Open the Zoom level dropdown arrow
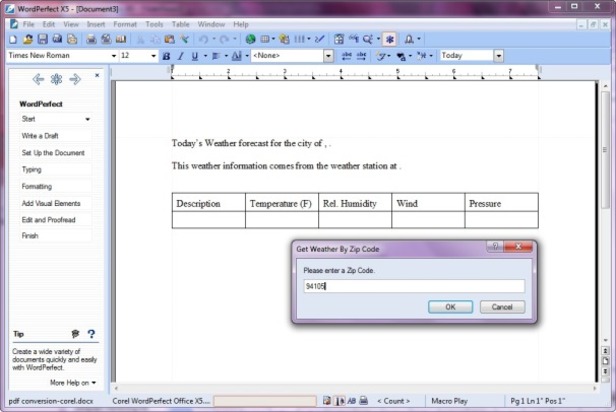 click(x=378, y=39)
